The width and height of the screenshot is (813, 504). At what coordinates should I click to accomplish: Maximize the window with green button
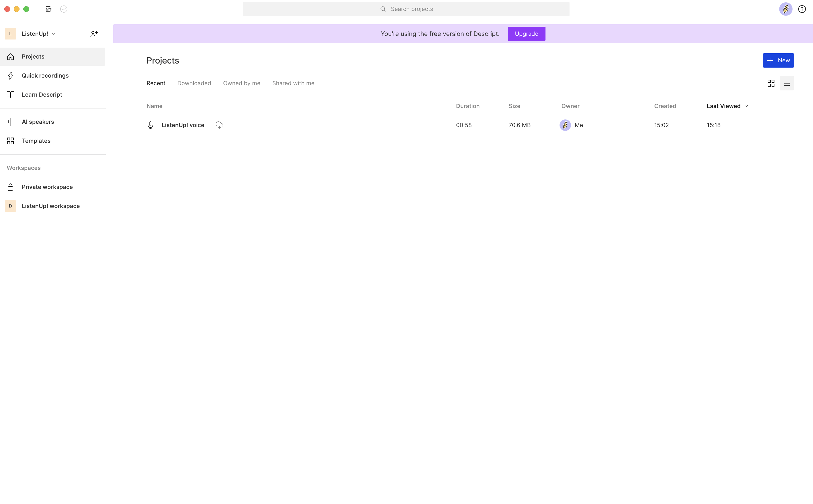tap(26, 9)
